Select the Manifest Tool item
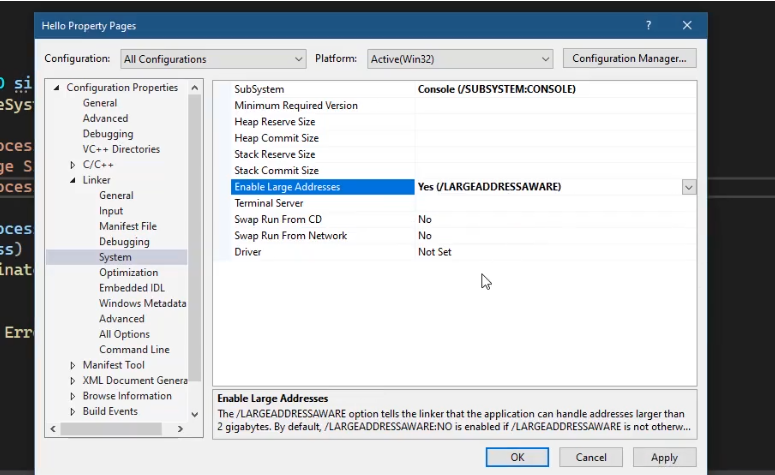This screenshot has height=475, width=775. [114, 365]
